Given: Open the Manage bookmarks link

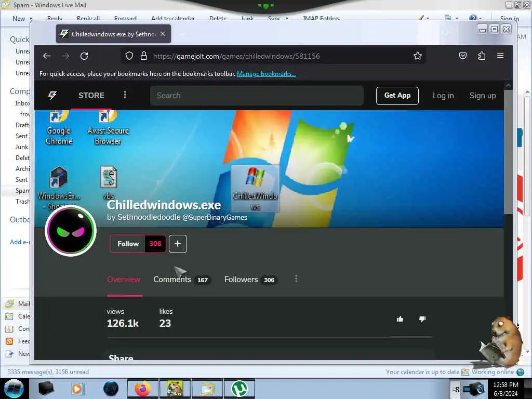Looking at the screenshot, I should pyautogui.click(x=267, y=74).
